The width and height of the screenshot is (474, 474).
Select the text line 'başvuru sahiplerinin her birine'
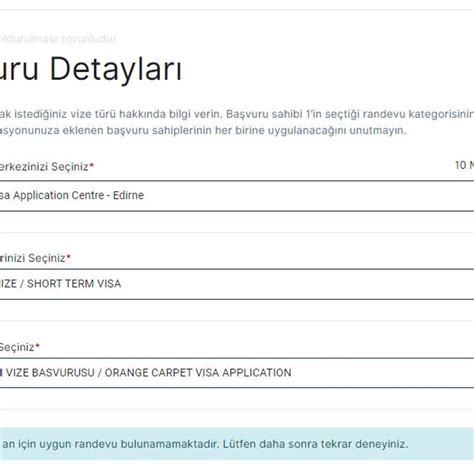coord(203,130)
